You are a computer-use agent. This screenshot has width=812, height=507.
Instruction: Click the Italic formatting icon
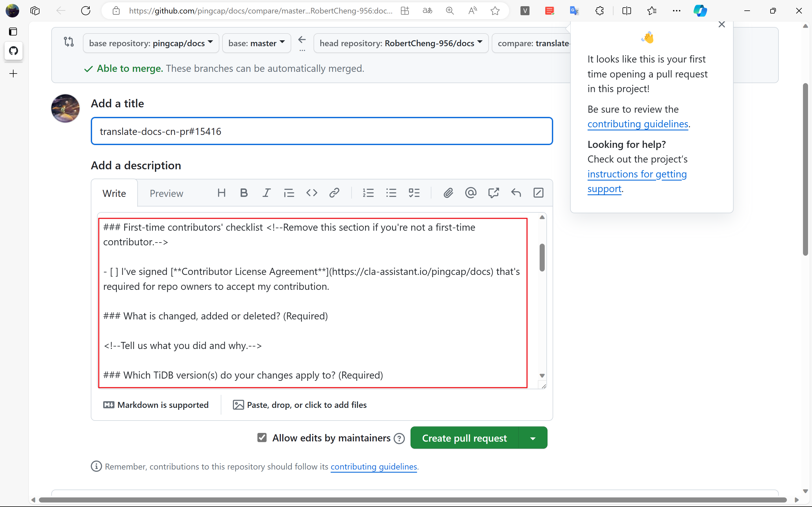click(266, 193)
